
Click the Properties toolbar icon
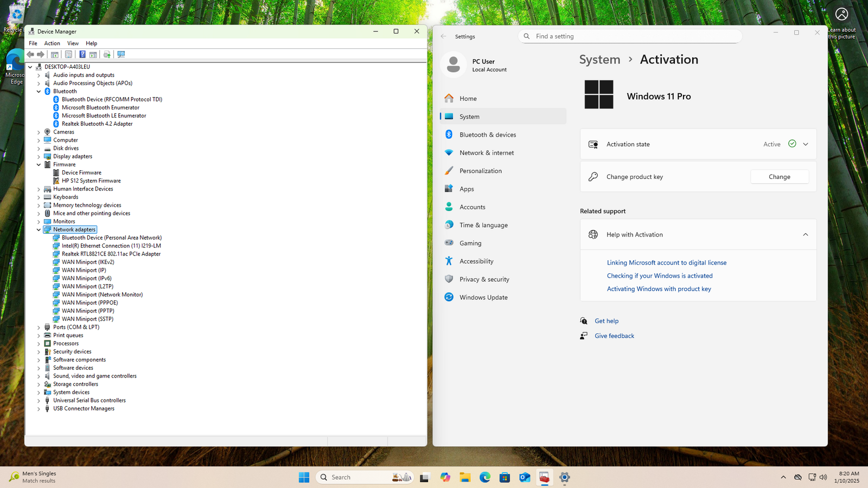tap(68, 54)
